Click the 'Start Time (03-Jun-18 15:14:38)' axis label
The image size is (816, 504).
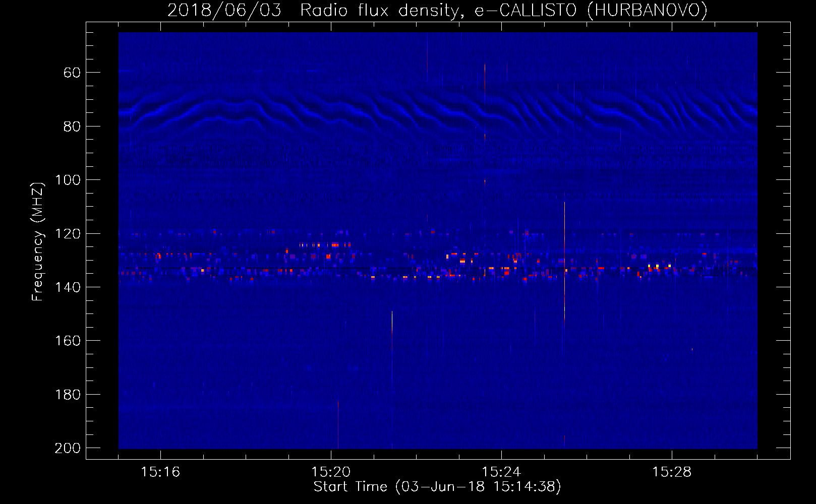click(x=437, y=487)
